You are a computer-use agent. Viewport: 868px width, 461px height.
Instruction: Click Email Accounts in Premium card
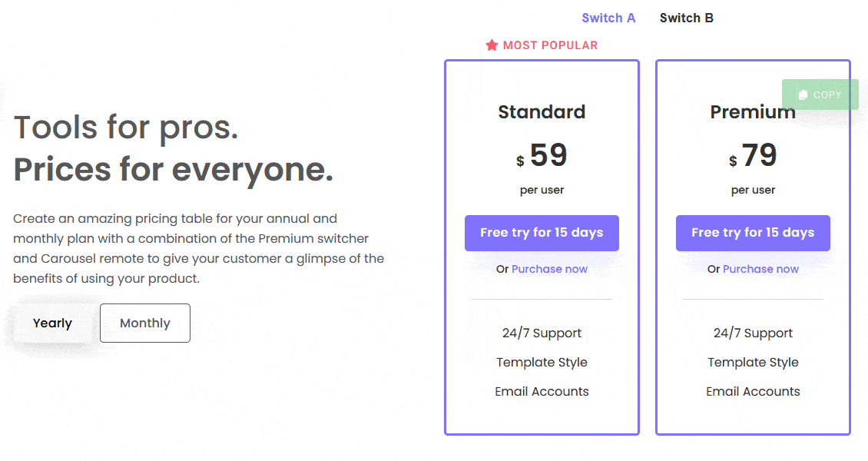(753, 391)
